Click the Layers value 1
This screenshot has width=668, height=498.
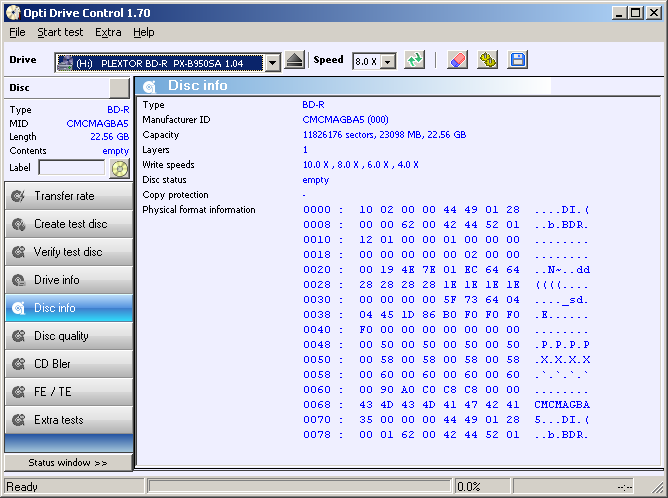click(305, 150)
